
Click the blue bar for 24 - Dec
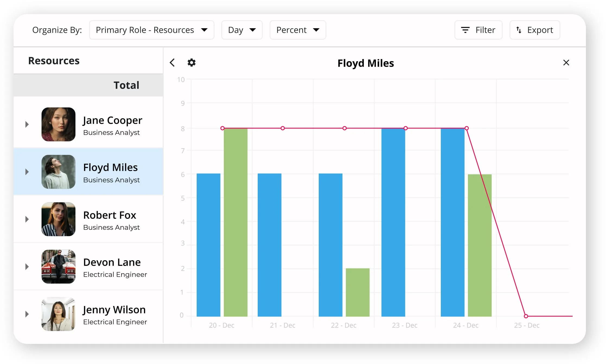452,222
